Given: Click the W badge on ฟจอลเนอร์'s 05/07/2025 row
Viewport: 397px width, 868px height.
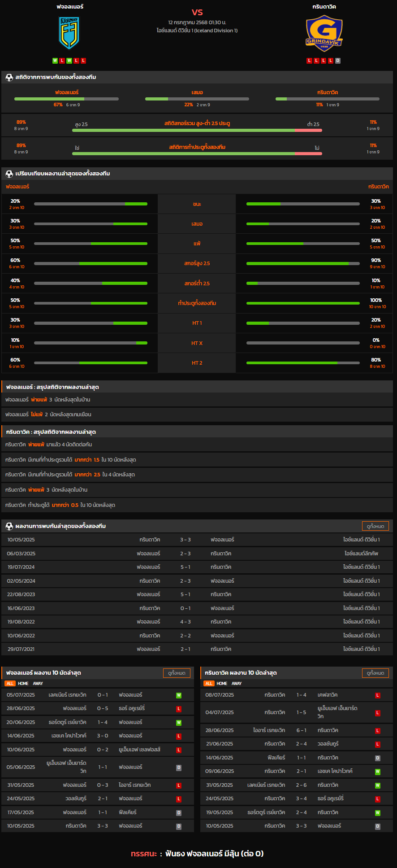Looking at the screenshot, I should (x=179, y=695).
